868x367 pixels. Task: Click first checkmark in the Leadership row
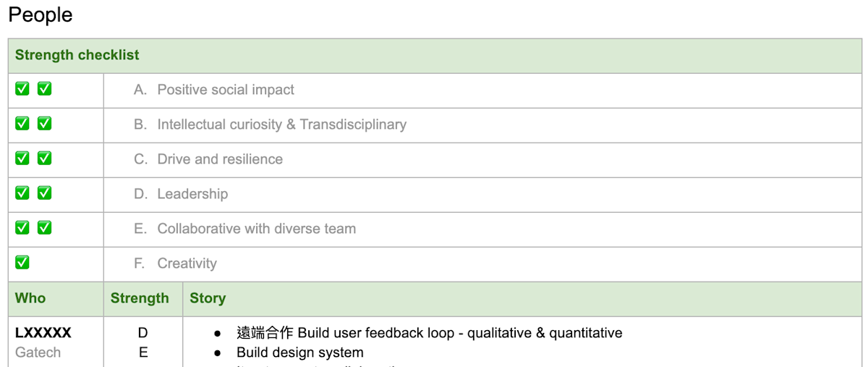[x=22, y=193]
